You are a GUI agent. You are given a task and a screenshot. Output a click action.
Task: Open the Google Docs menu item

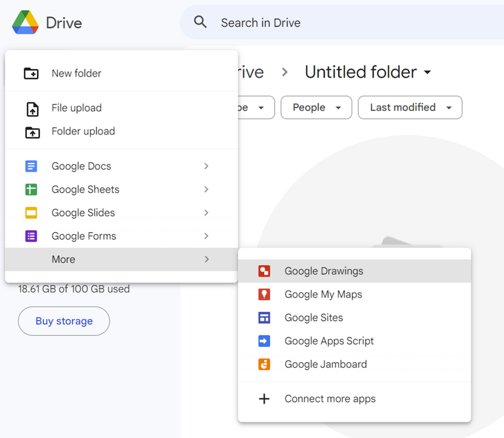point(122,166)
